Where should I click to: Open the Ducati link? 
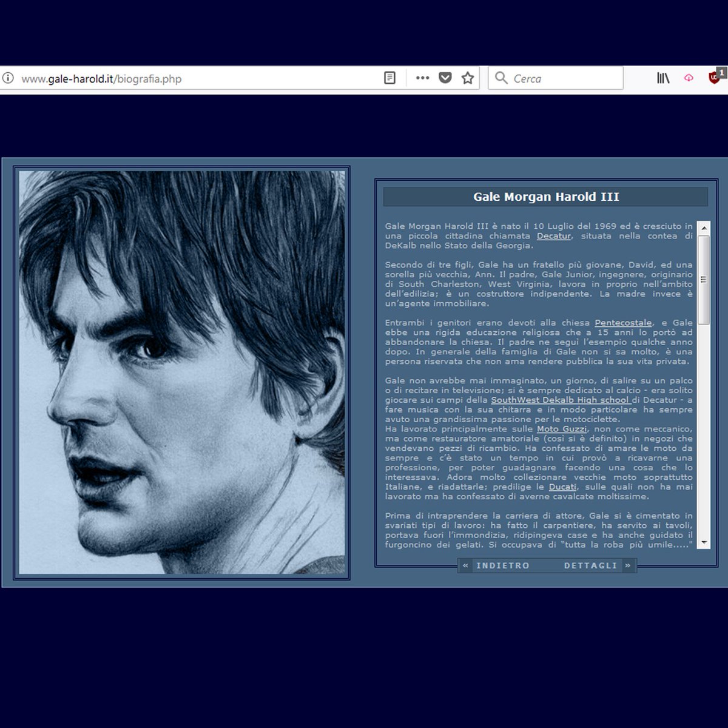click(562, 487)
